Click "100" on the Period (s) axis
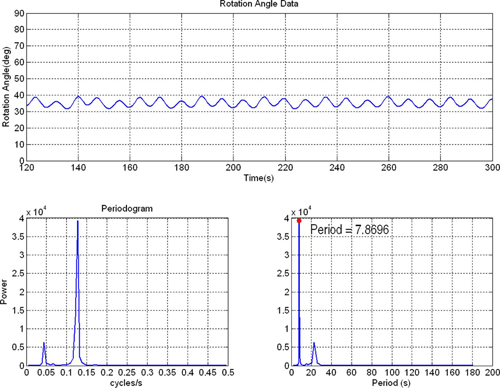500x388 pixels. 392,372
